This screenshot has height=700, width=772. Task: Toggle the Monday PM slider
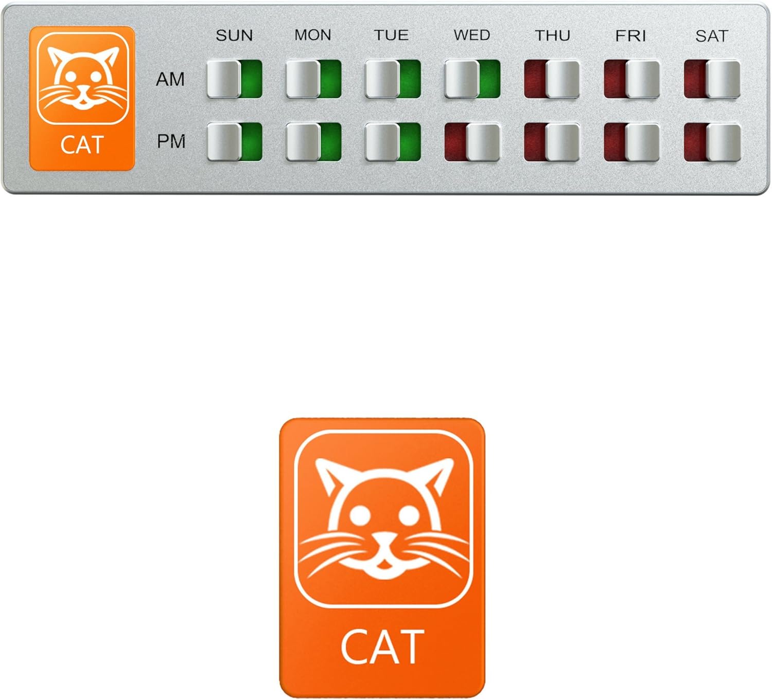coord(314,141)
